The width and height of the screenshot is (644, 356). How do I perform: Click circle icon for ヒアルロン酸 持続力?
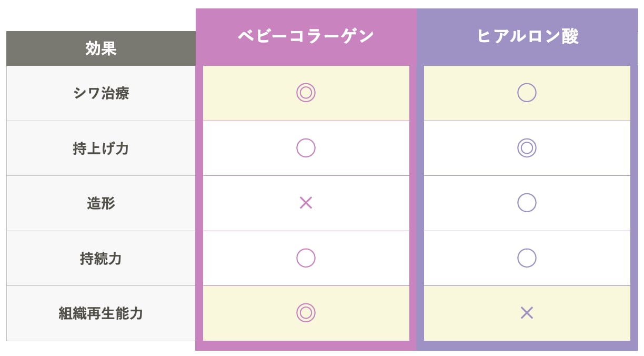pos(527,258)
